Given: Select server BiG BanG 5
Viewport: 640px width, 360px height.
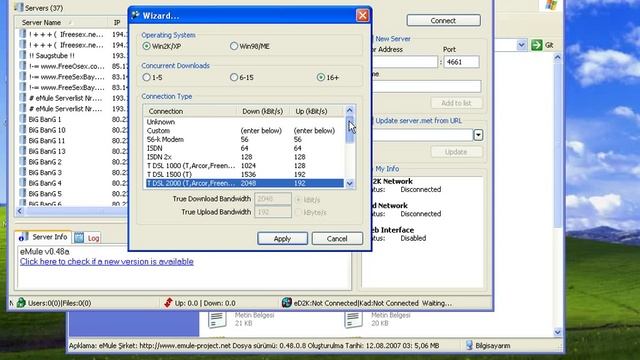Looking at the screenshot, I should (72, 193).
